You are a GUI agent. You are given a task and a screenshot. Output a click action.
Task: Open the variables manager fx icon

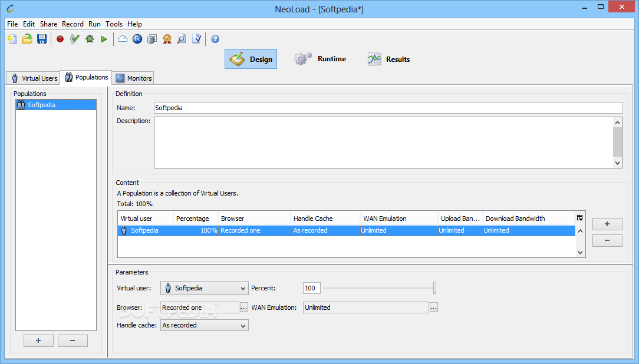[x=137, y=39]
